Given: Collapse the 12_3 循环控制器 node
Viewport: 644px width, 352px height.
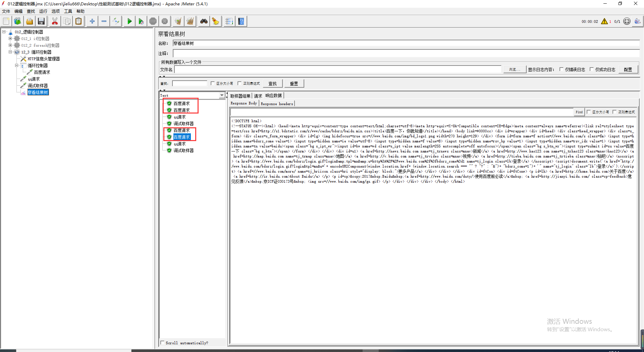Looking at the screenshot, I should (10, 52).
